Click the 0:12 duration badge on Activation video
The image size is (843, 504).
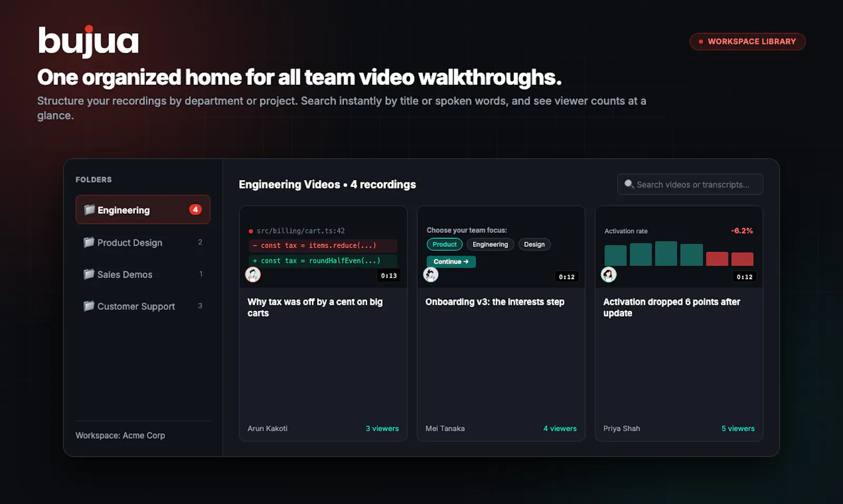(744, 276)
